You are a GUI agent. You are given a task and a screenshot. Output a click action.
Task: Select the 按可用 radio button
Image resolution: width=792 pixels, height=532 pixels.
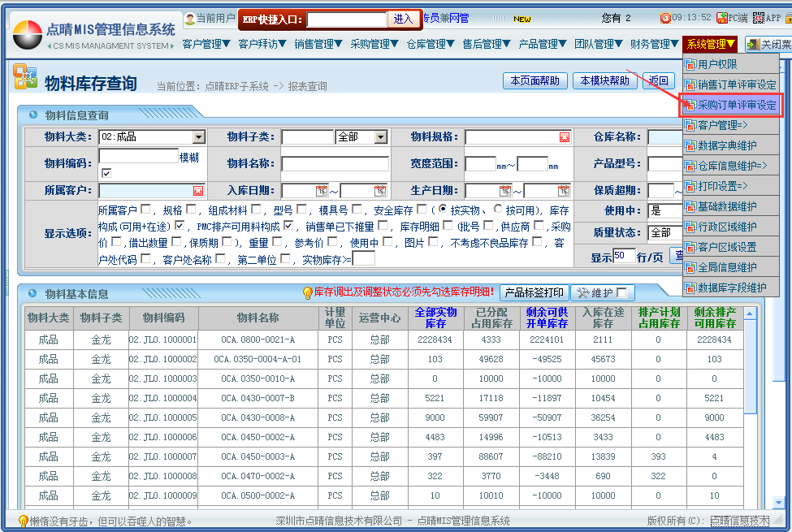pyautogui.click(x=498, y=210)
